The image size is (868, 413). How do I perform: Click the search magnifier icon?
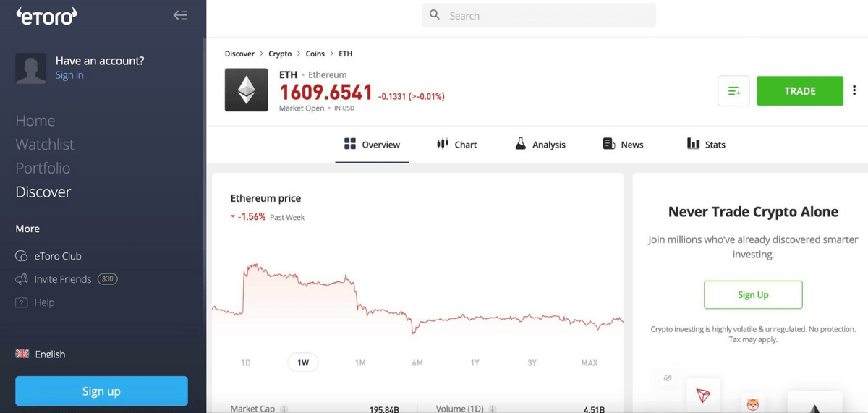[435, 15]
